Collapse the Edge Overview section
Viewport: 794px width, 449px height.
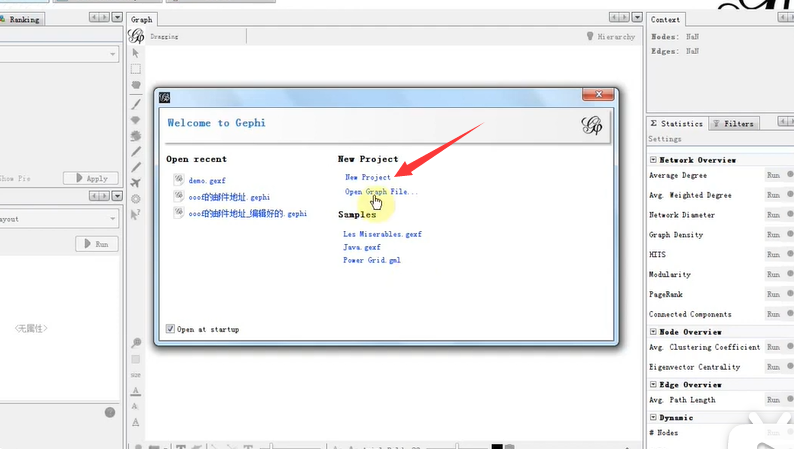point(653,384)
